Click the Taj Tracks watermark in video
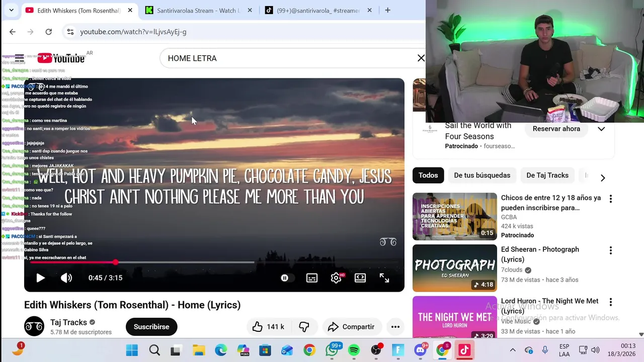This screenshot has height=362, width=644. (388, 242)
